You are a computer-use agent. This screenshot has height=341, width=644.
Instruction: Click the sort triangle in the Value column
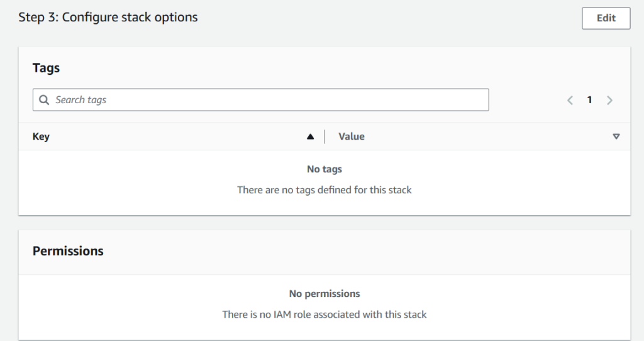click(x=616, y=137)
